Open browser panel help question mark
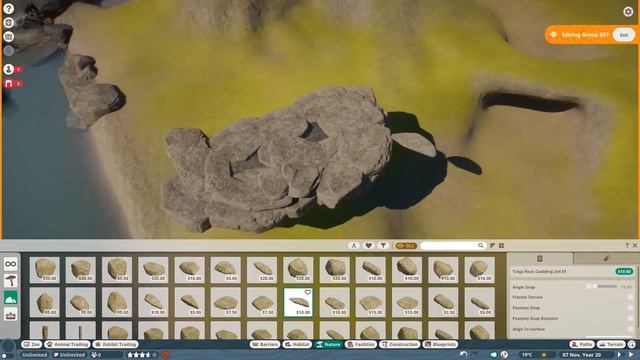 pos(627,245)
